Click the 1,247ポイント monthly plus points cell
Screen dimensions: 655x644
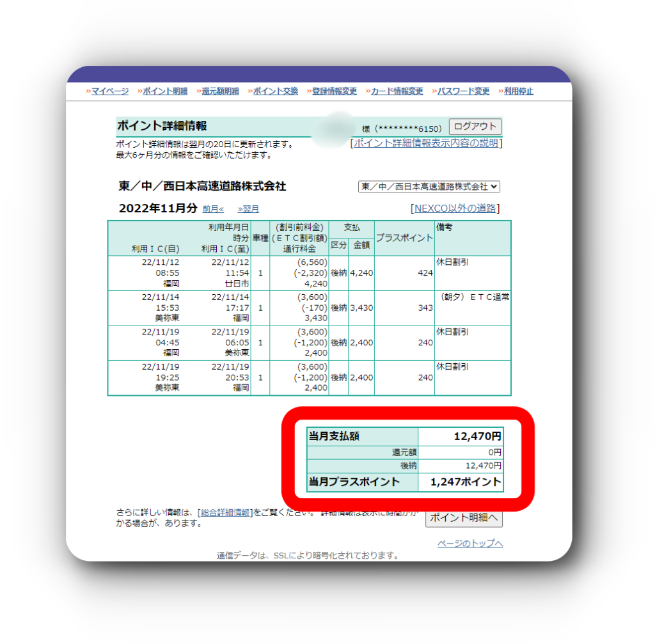tap(461, 482)
